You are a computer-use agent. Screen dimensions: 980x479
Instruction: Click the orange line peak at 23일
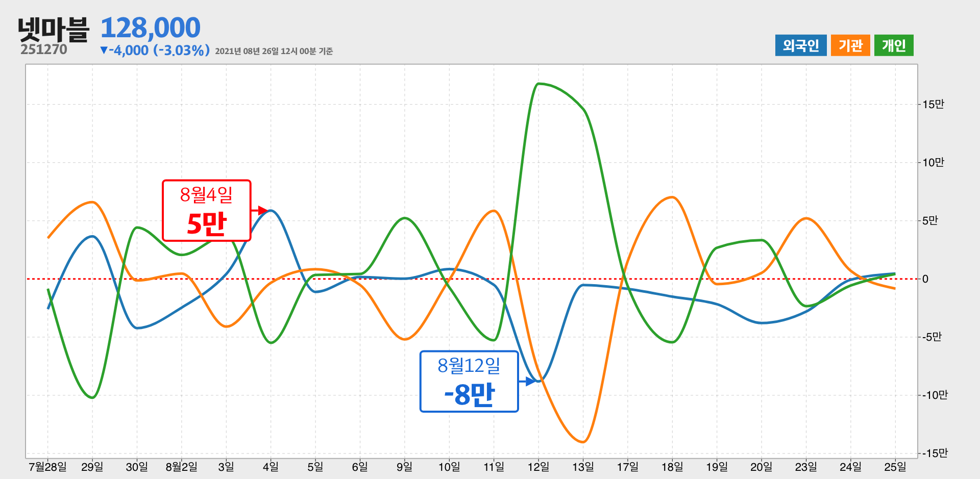[806, 219]
